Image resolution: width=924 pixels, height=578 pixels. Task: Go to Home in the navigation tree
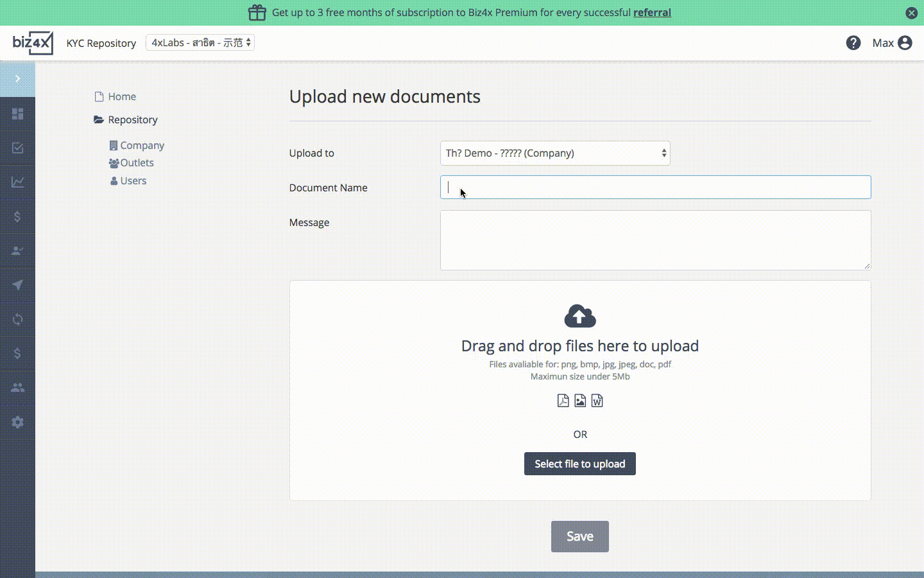point(116,96)
